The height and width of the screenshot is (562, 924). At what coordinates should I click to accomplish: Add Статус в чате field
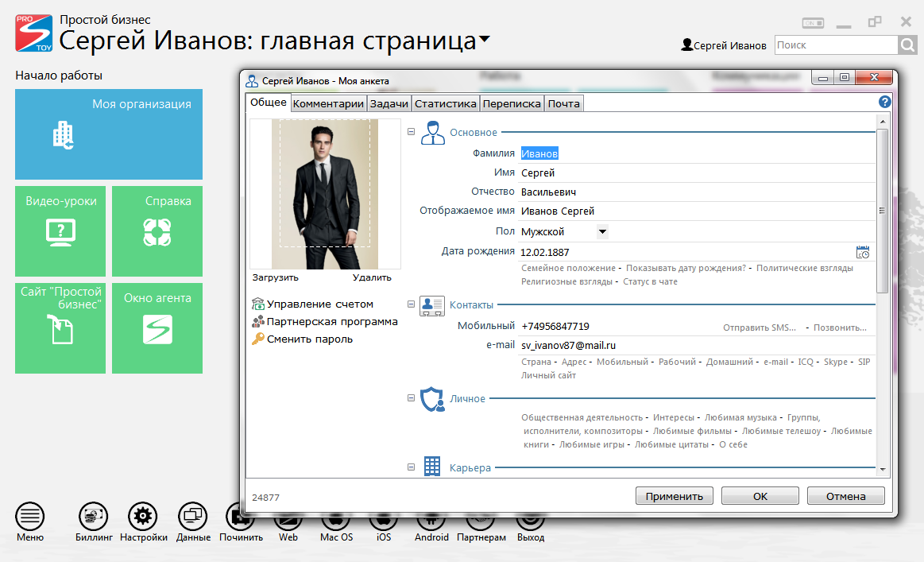click(x=651, y=282)
